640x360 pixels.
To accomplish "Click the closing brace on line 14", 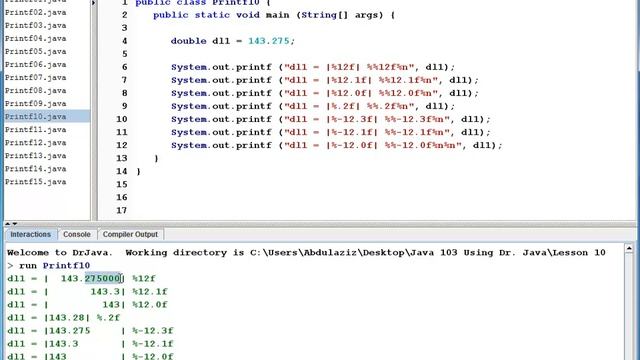I will [x=138, y=171].
